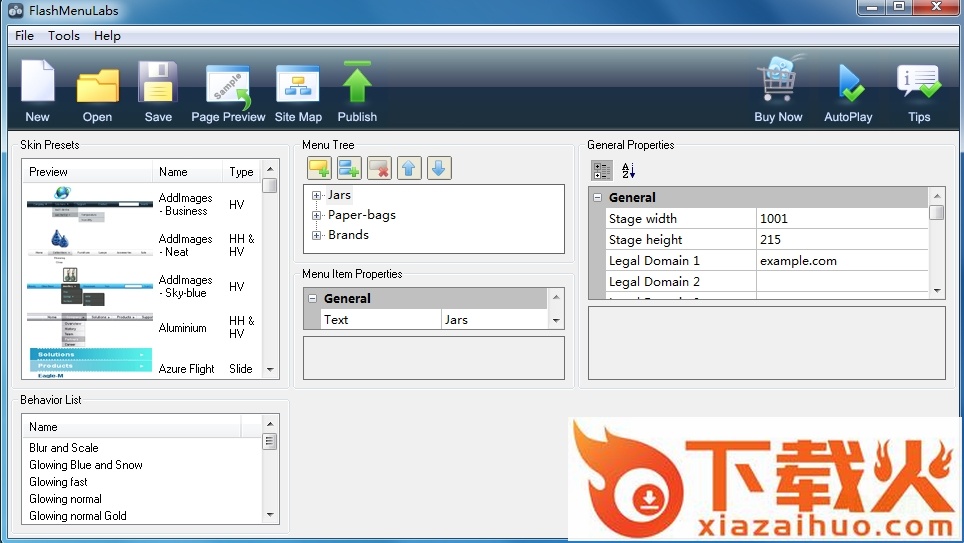The width and height of the screenshot is (964, 543).
Task: Click Menu Item Properties scroll up arrow
Action: click(556, 297)
